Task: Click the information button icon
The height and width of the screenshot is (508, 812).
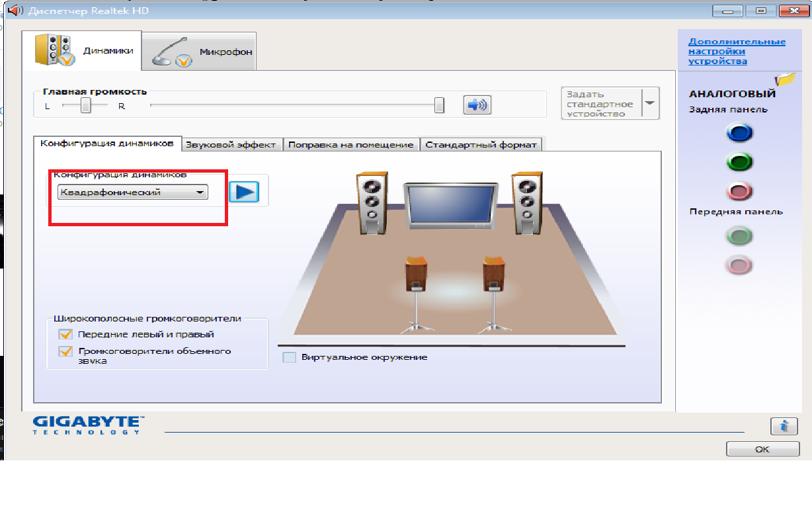Action: pos(784,426)
